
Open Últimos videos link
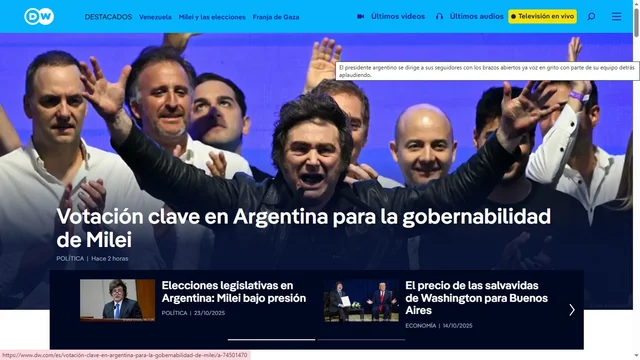(x=398, y=17)
